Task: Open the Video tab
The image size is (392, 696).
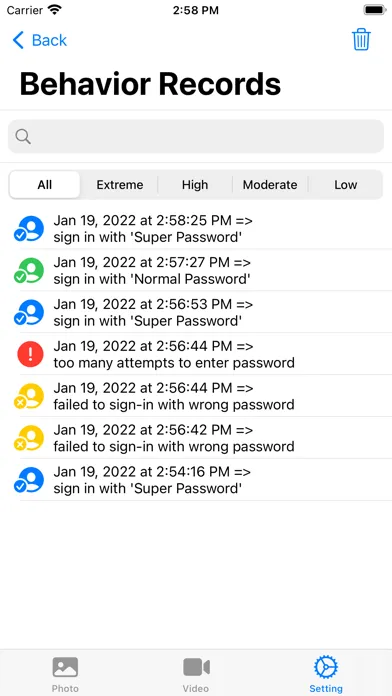Action: point(196,674)
